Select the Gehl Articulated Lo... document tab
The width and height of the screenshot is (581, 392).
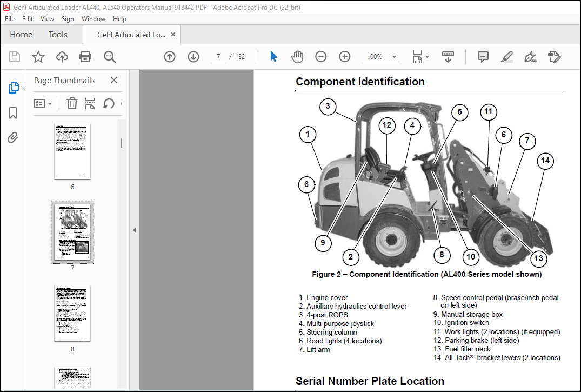pyautogui.click(x=131, y=35)
